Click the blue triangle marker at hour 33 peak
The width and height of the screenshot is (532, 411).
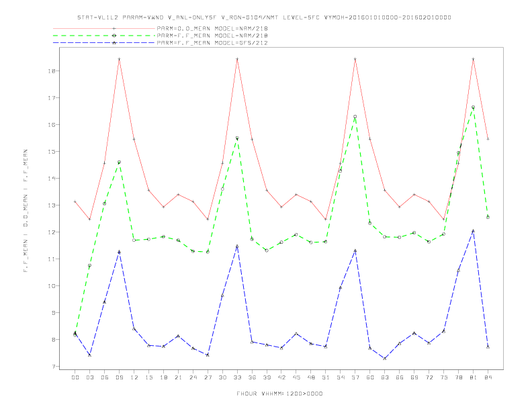click(x=237, y=246)
